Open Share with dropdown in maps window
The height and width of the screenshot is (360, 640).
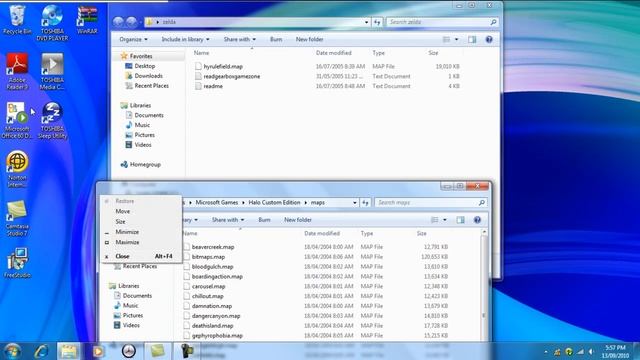coord(228,220)
